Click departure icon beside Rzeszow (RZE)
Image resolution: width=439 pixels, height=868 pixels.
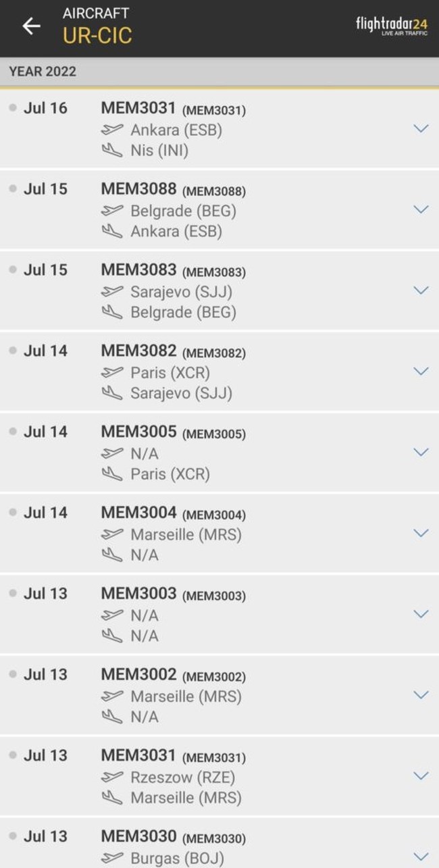point(112,777)
